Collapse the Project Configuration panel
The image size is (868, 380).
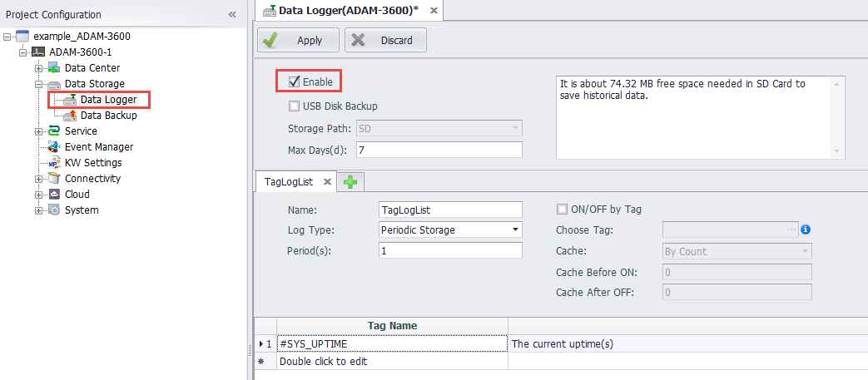pos(232,15)
